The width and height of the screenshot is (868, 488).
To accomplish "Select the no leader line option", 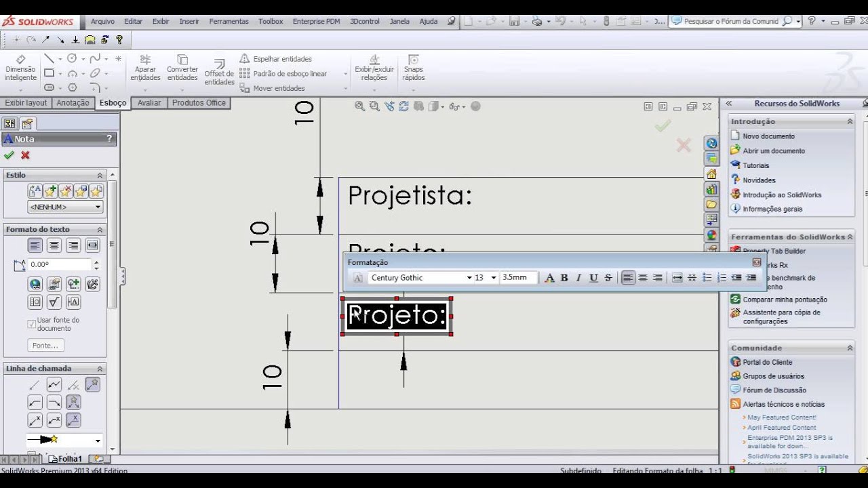I will pos(73,385).
